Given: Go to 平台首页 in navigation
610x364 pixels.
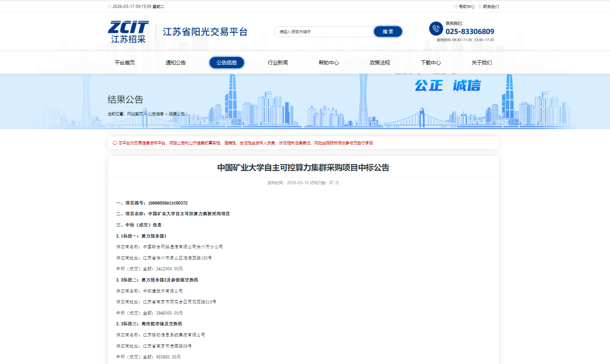Looking at the screenshot, I should (x=125, y=63).
